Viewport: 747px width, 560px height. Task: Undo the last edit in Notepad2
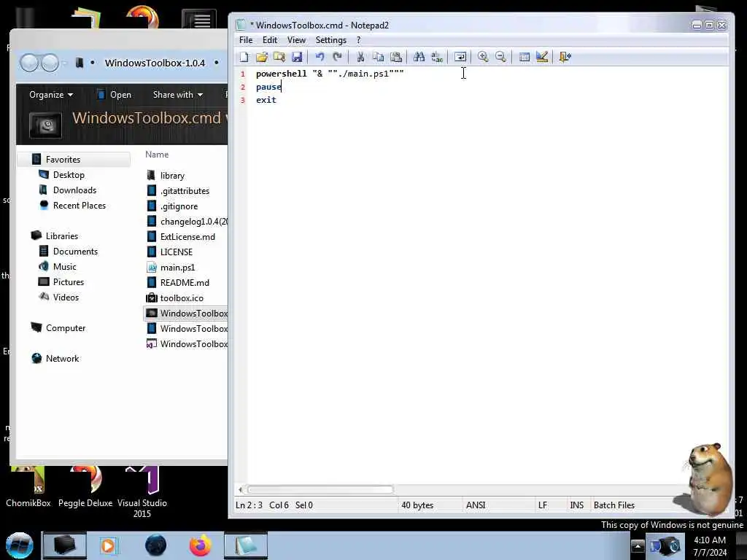(x=320, y=57)
